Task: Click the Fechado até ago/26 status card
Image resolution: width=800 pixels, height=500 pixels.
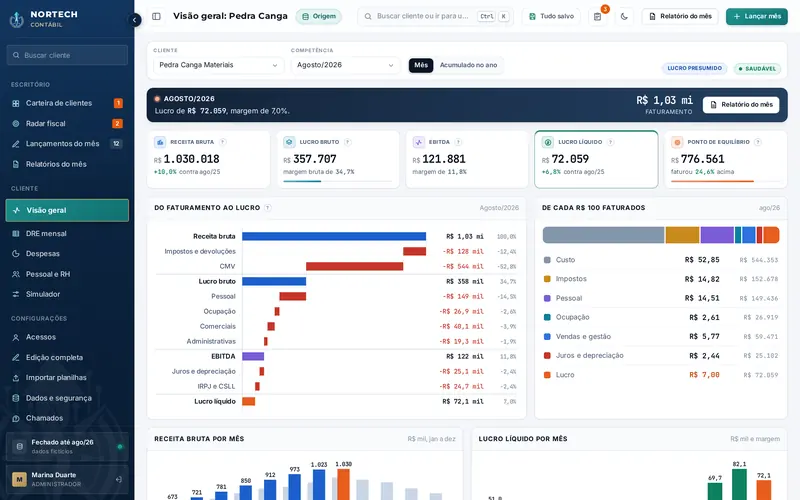Action: [x=67, y=446]
